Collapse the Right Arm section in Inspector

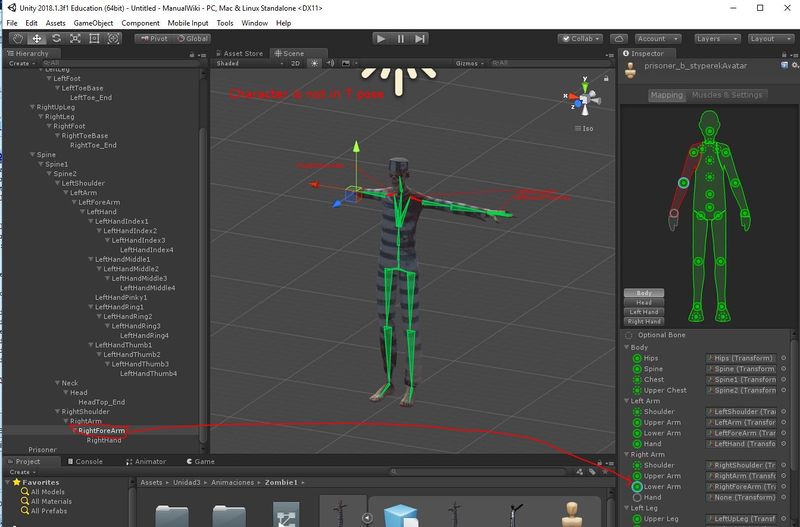pos(627,455)
